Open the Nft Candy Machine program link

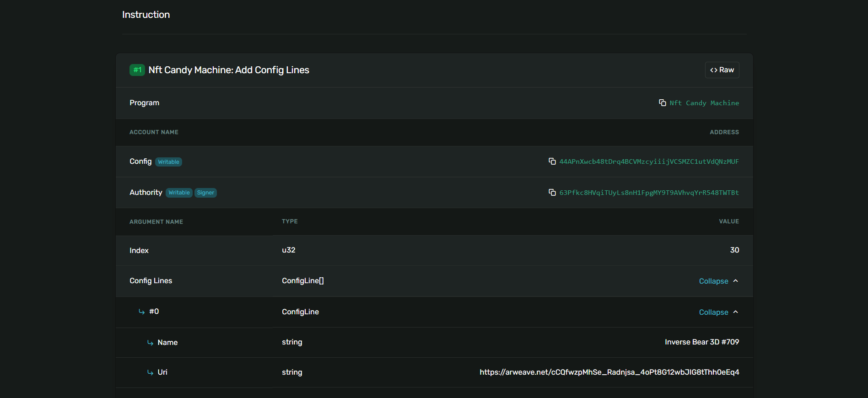[x=704, y=103]
